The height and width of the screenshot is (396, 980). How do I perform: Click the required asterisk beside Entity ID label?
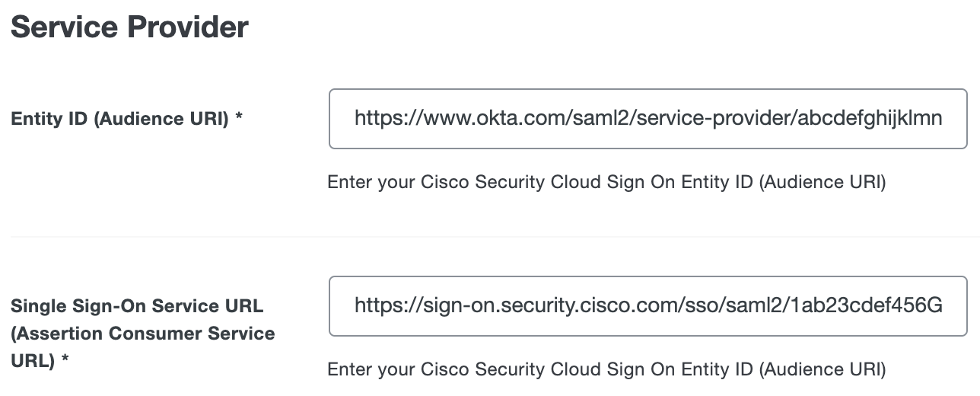pyautogui.click(x=239, y=119)
